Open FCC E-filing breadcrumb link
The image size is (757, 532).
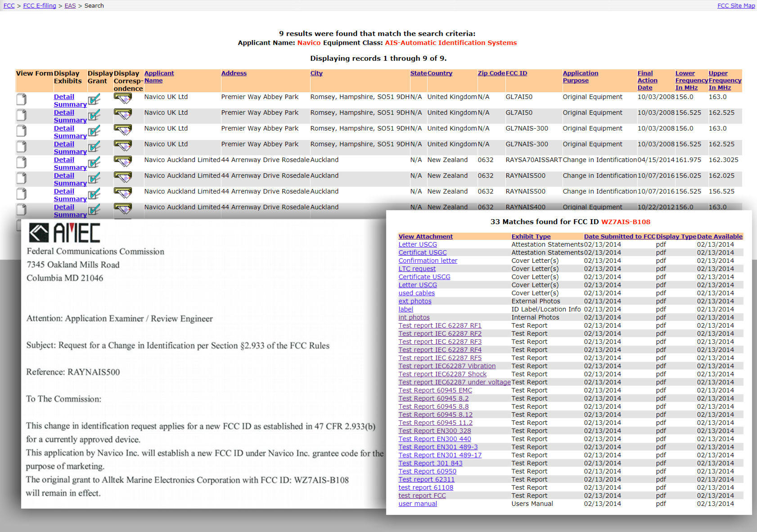coord(40,6)
